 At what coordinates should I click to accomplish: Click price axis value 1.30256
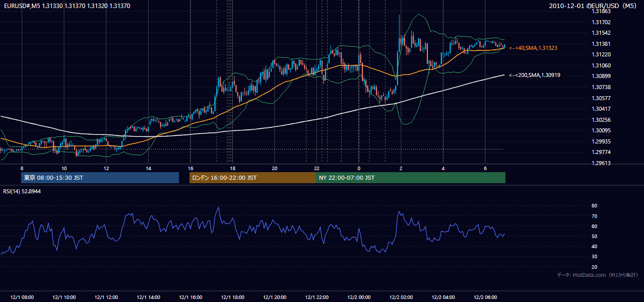(601, 120)
